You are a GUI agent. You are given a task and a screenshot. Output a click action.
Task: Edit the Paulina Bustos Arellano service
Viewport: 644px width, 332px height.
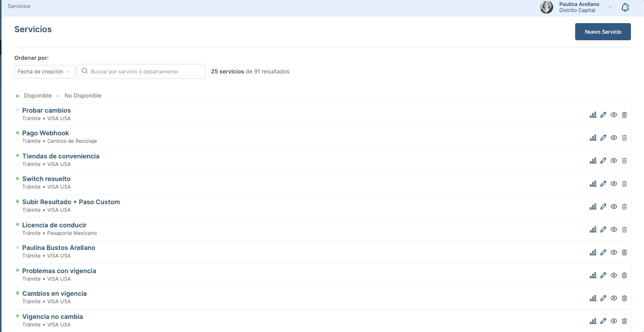point(603,252)
